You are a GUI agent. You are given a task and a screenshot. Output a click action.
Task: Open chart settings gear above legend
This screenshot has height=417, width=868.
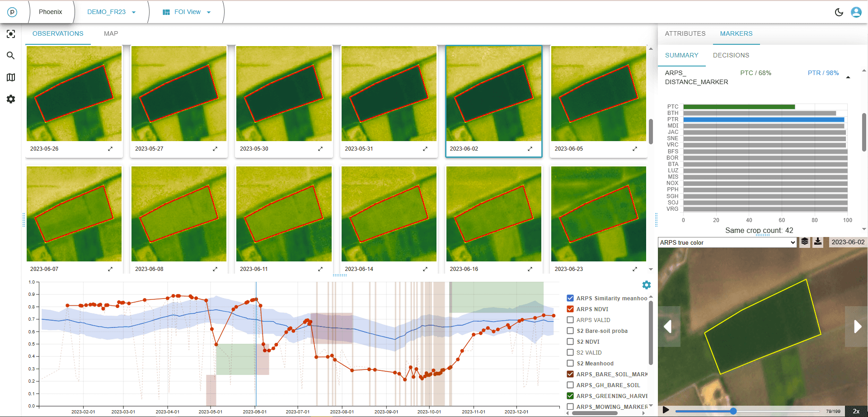[x=646, y=285]
